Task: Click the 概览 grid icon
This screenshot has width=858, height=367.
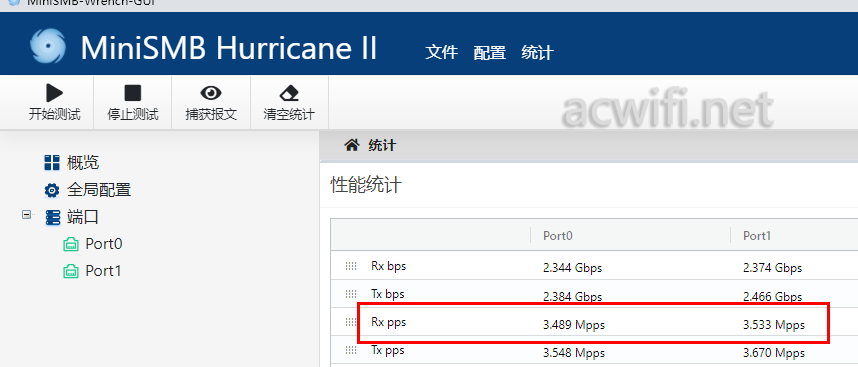Action: pyautogui.click(x=52, y=162)
